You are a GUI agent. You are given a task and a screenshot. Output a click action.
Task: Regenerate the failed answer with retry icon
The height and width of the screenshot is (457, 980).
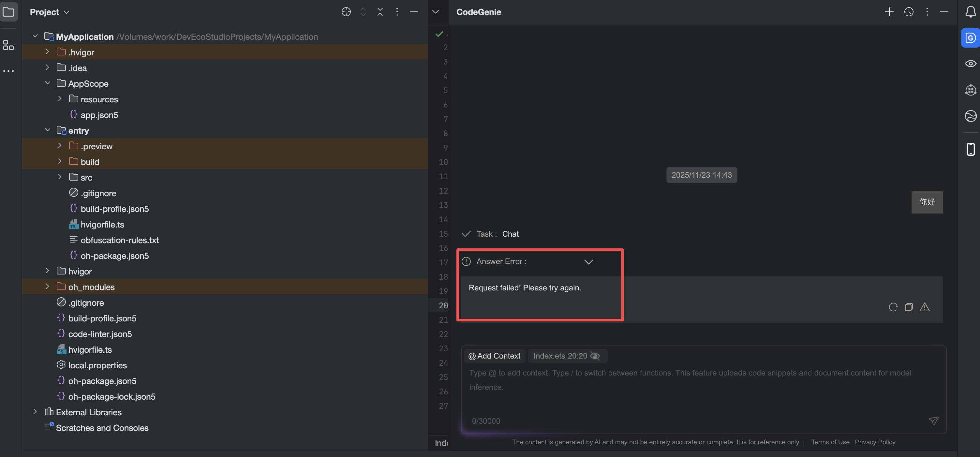pos(893,307)
